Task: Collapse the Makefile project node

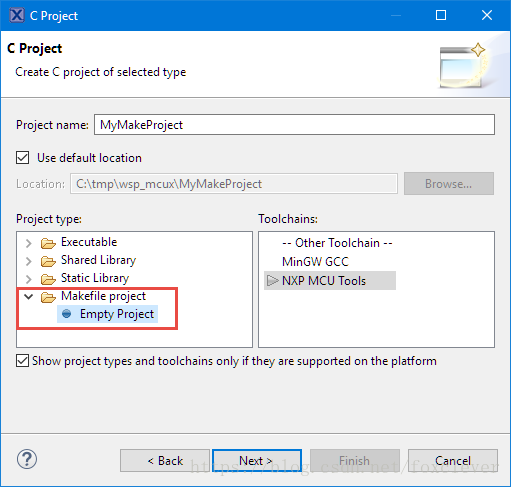Action: coord(29,296)
